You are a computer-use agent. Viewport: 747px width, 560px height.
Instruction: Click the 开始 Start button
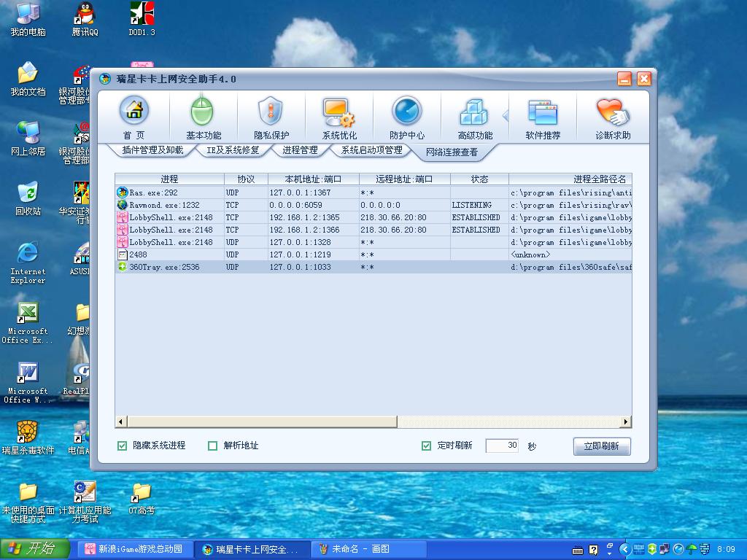pyautogui.click(x=34, y=549)
